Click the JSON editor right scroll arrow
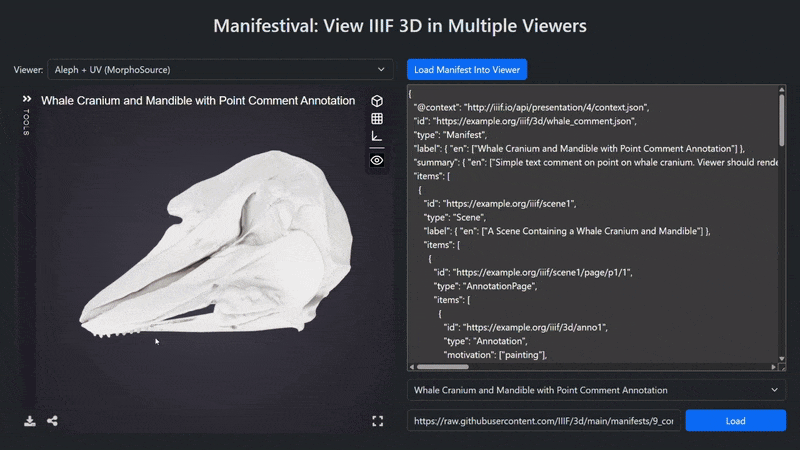 (x=773, y=366)
